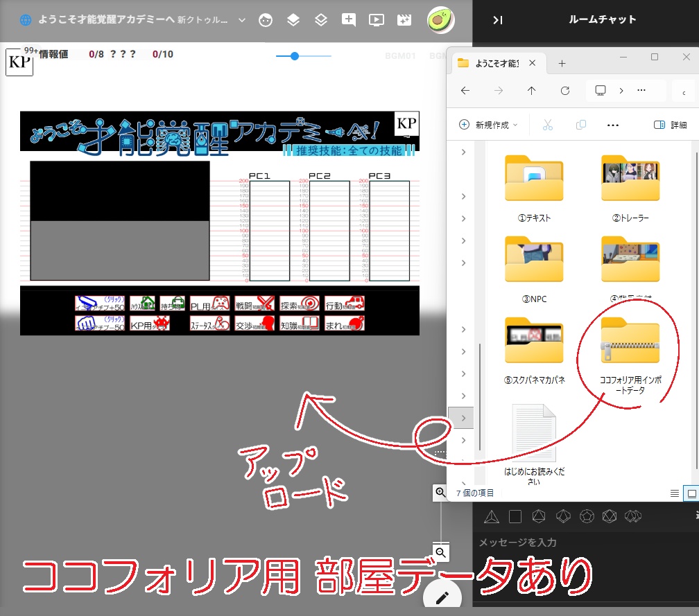
Task: Select the ②トレーラー folder
Action: coord(630,188)
